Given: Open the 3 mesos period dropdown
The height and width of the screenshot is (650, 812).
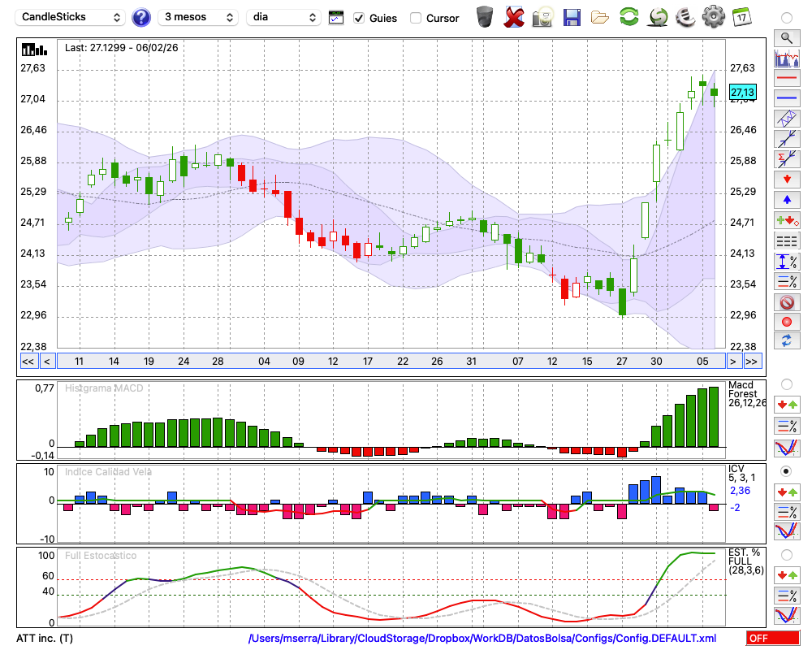Looking at the screenshot, I should click(x=198, y=17).
